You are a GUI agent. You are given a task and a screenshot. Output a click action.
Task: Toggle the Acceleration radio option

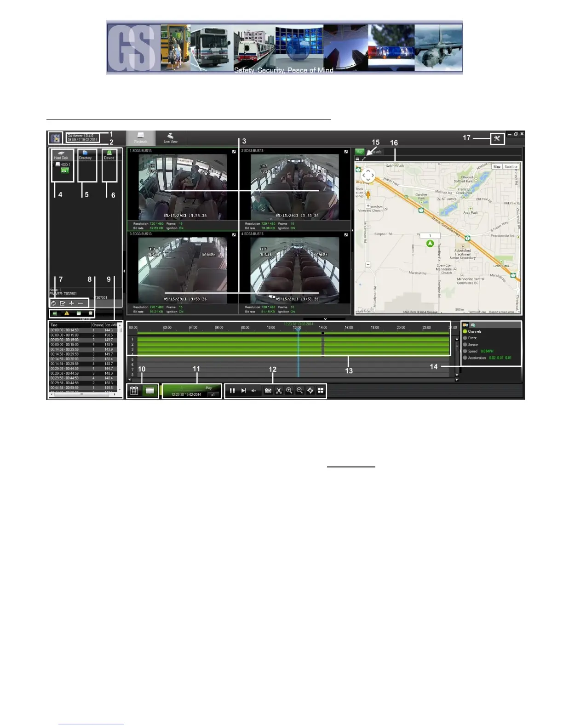pos(465,358)
